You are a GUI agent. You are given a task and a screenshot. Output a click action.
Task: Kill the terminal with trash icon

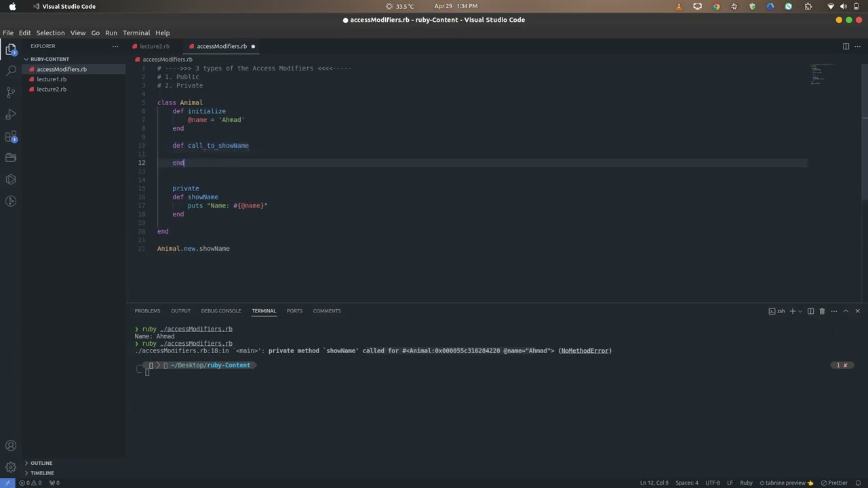(822, 311)
